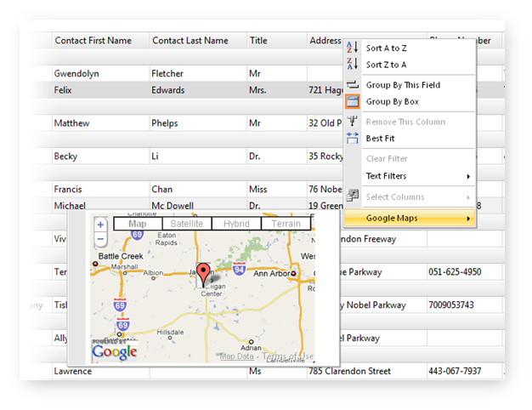Click the Address column header
Viewport: 532px width, 410px height.
(x=325, y=41)
